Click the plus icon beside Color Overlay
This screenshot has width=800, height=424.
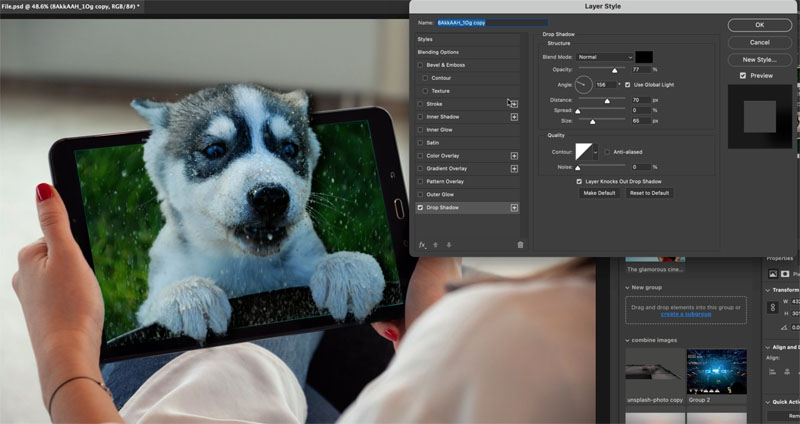(x=514, y=156)
